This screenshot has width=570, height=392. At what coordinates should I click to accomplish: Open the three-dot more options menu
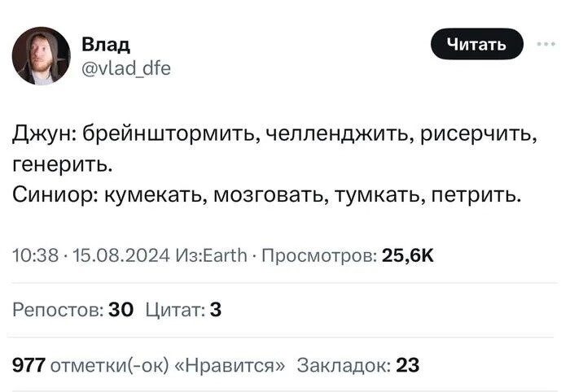coord(542,45)
